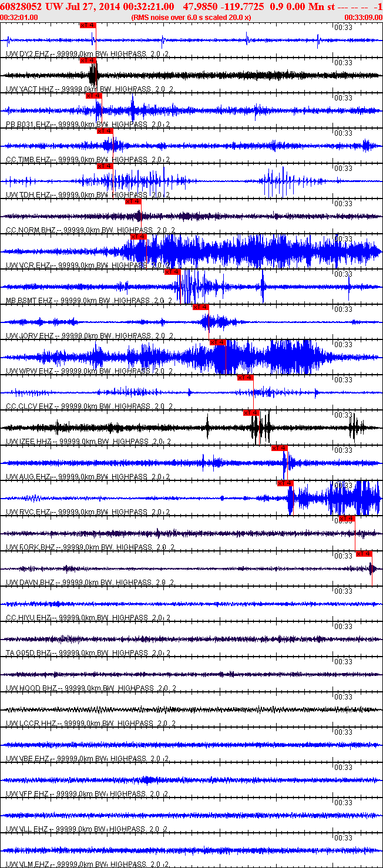The width and height of the screenshot is (383, 868).
Task: Click the end time 00:33:09.00 label
Action: coord(362,17)
